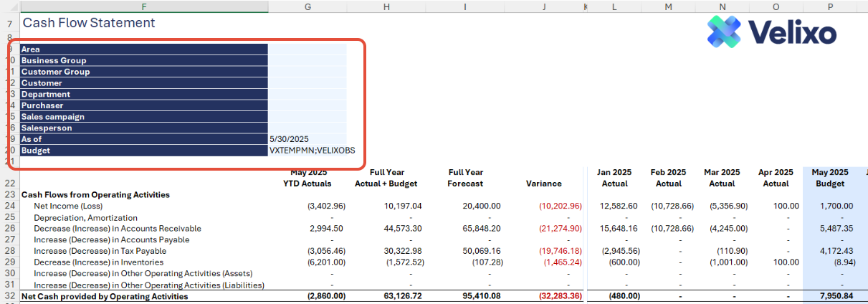
Task: Click the Salesperson label cell
Action: pyautogui.click(x=144, y=128)
